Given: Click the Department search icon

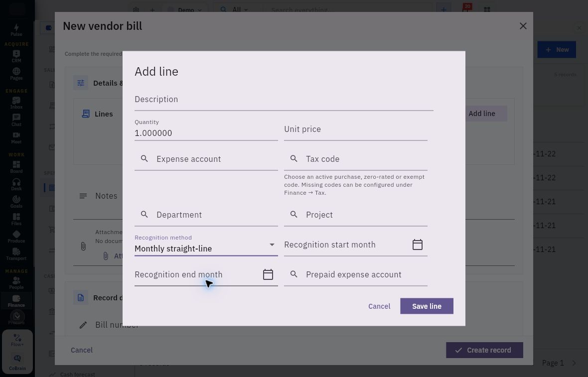Looking at the screenshot, I should click(145, 215).
